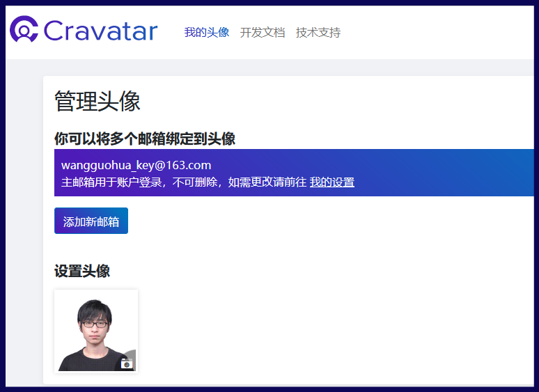539x392 pixels.
Task: Follow the 我的设置 link
Action: [x=332, y=182]
